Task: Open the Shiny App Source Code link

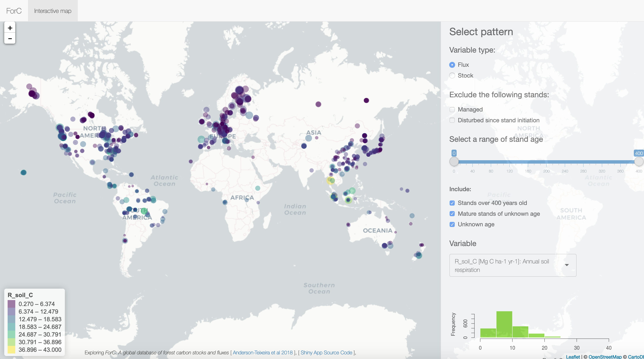Action: pyautogui.click(x=326, y=352)
